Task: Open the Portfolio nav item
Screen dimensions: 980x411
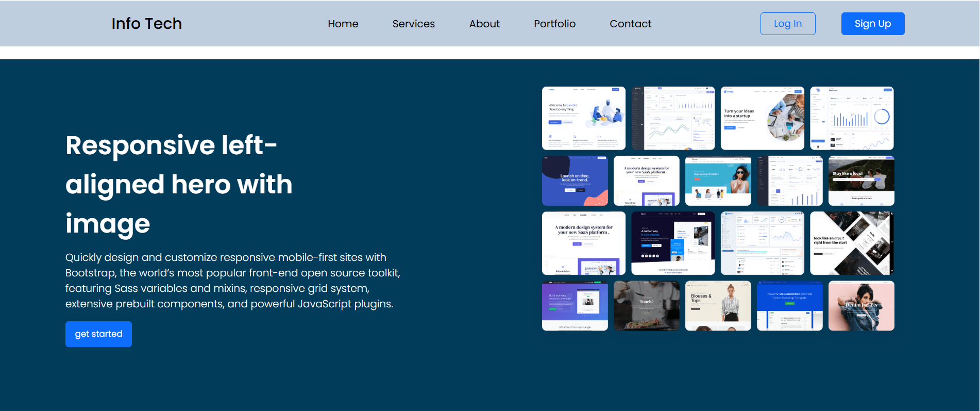Action: tap(554, 24)
